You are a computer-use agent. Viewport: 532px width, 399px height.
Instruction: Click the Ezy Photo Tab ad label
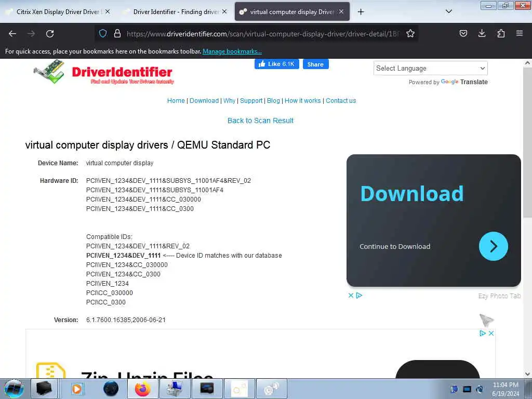(x=499, y=296)
